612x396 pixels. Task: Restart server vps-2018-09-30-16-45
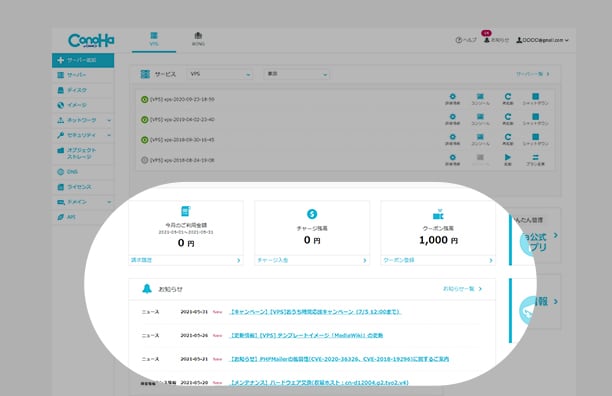[507, 140]
